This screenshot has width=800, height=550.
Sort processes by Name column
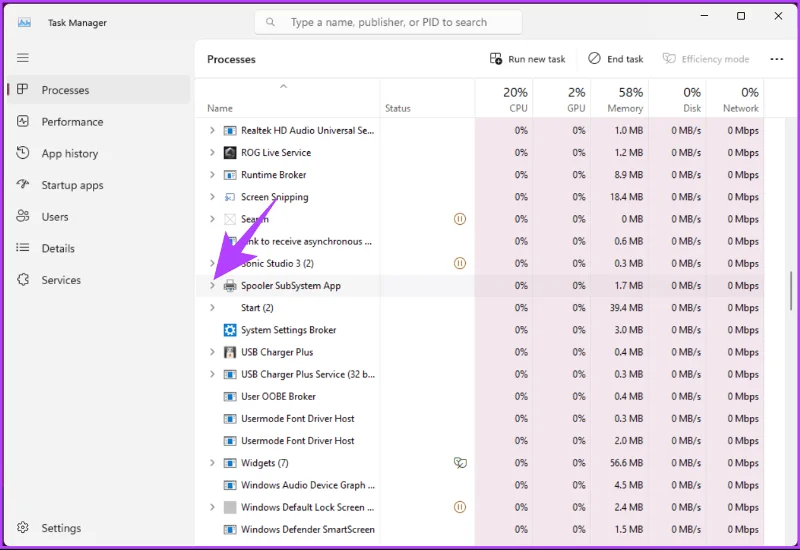[287, 99]
